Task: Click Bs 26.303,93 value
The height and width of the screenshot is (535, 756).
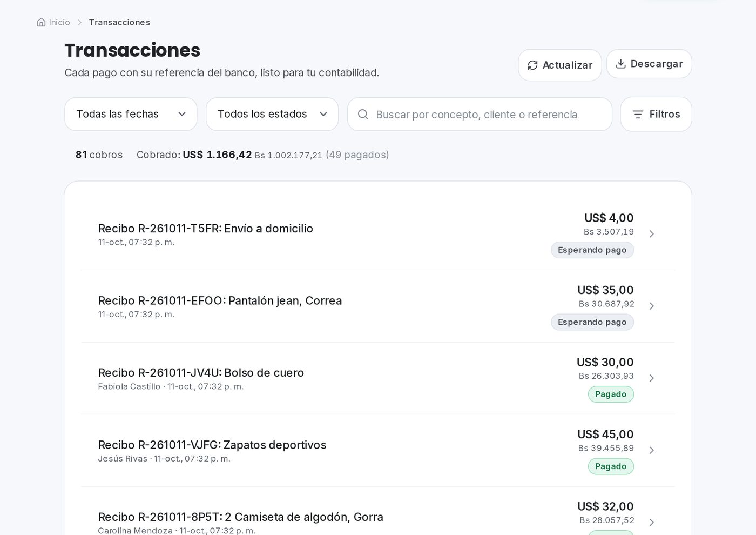Action: click(x=606, y=376)
